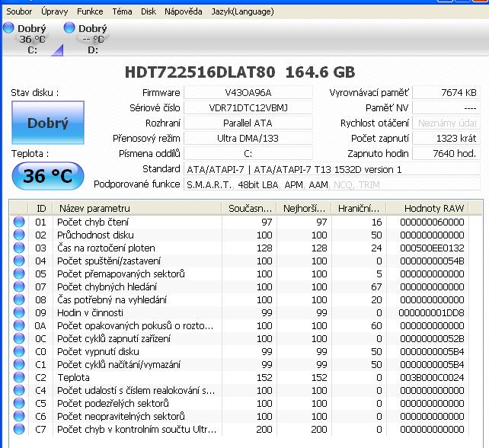Click the Standard ATA/ATAPI-7 field
489x448 pixels.
(x=332, y=169)
